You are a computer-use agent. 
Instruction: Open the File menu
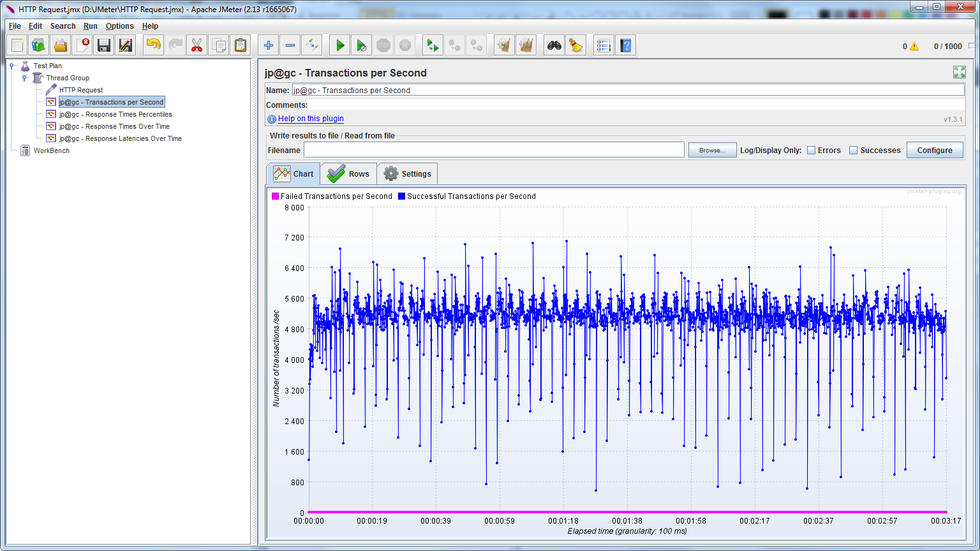click(15, 26)
